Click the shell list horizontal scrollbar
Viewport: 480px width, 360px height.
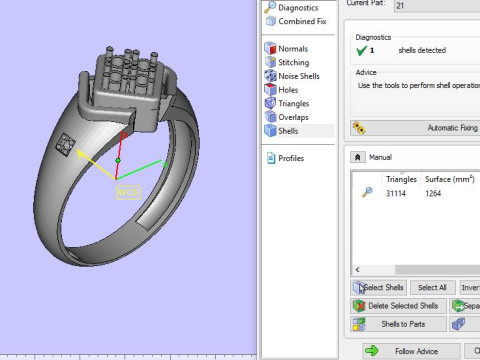[437, 269]
